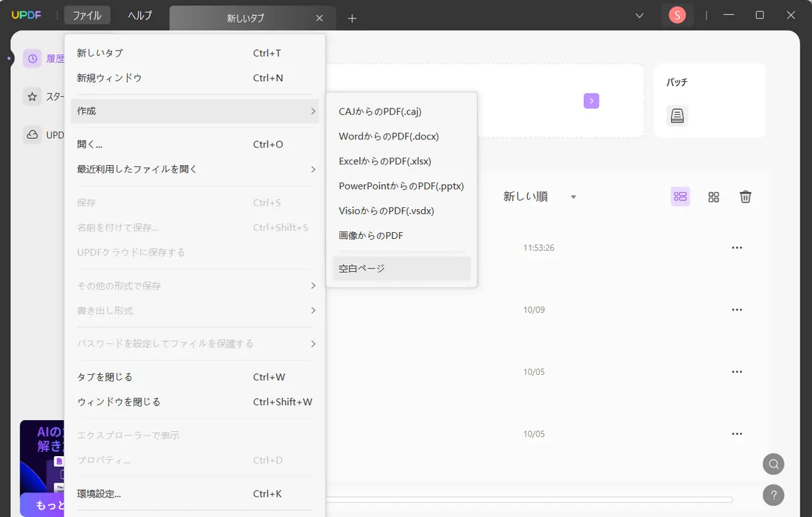Viewport: 812px width, 517px height.
Task: Expand 最近利用したファイルを開く submenu
Action: [195, 169]
